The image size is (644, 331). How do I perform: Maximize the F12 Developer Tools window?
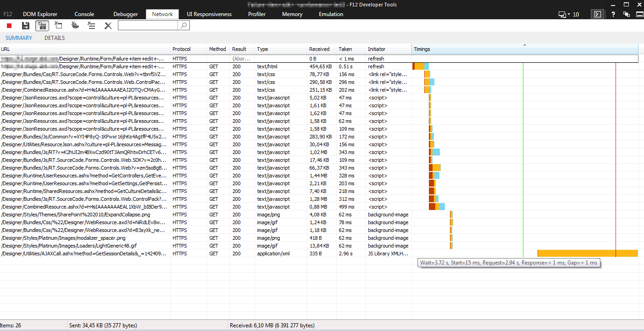click(626, 4)
